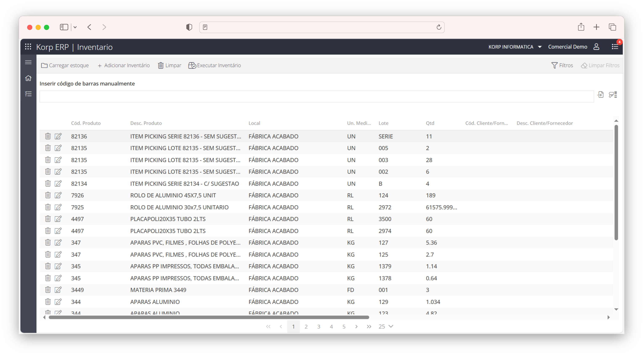This screenshot has height=356, width=644.
Task: Focus the manual barcode input field
Action: click(x=316, y=96)
